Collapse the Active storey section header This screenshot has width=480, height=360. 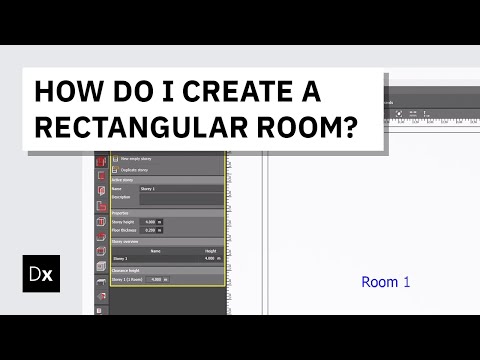pyautogui.click(x=167, y=180)
